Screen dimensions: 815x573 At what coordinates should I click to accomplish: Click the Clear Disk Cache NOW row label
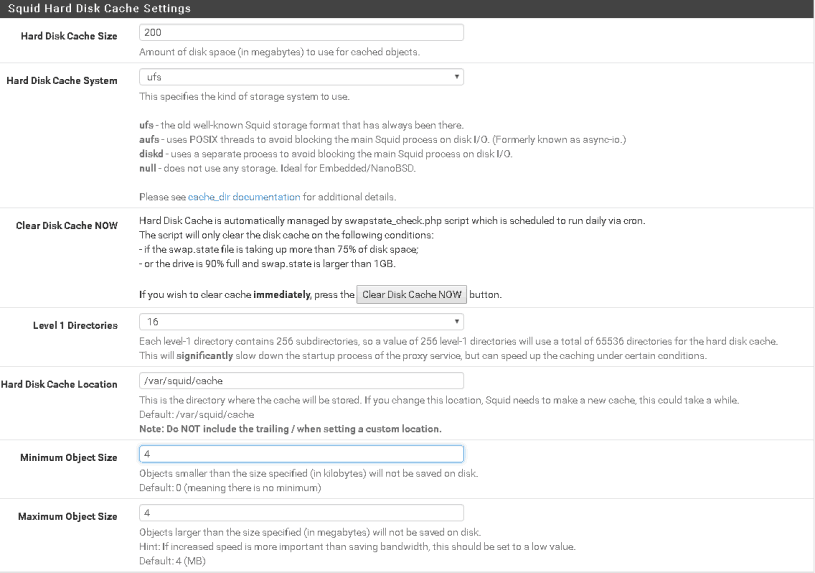(67, 225)
